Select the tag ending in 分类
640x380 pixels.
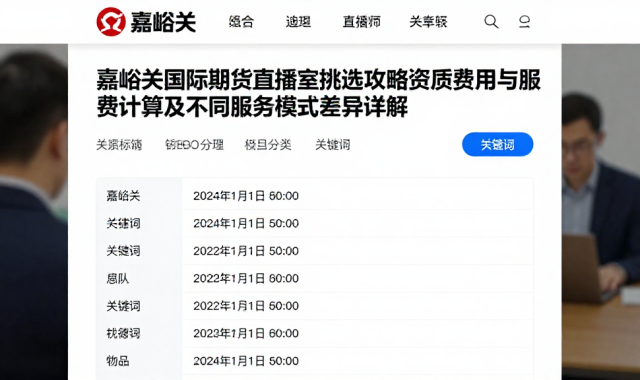coord(268,144)
